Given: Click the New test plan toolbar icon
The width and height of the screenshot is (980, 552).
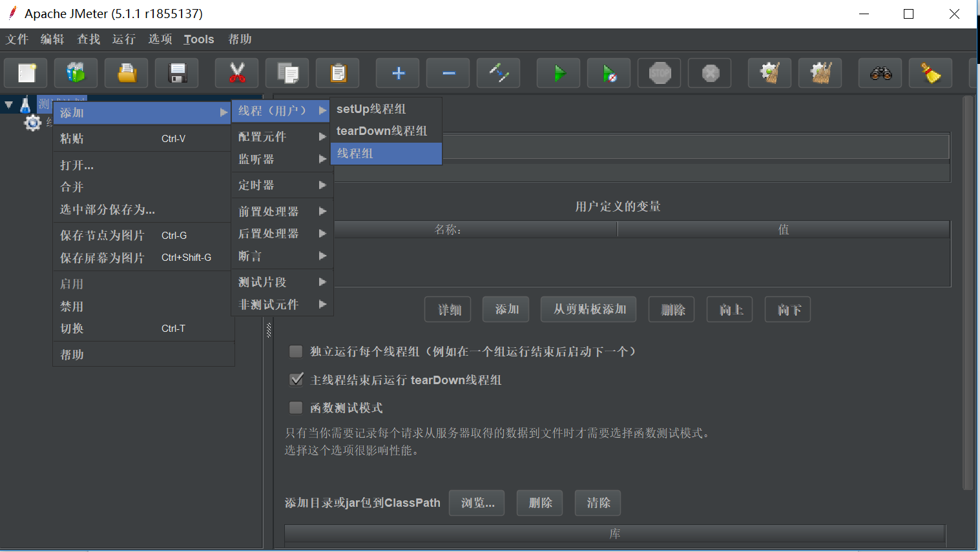Looking at the screenshot, I should click(26, 73).
